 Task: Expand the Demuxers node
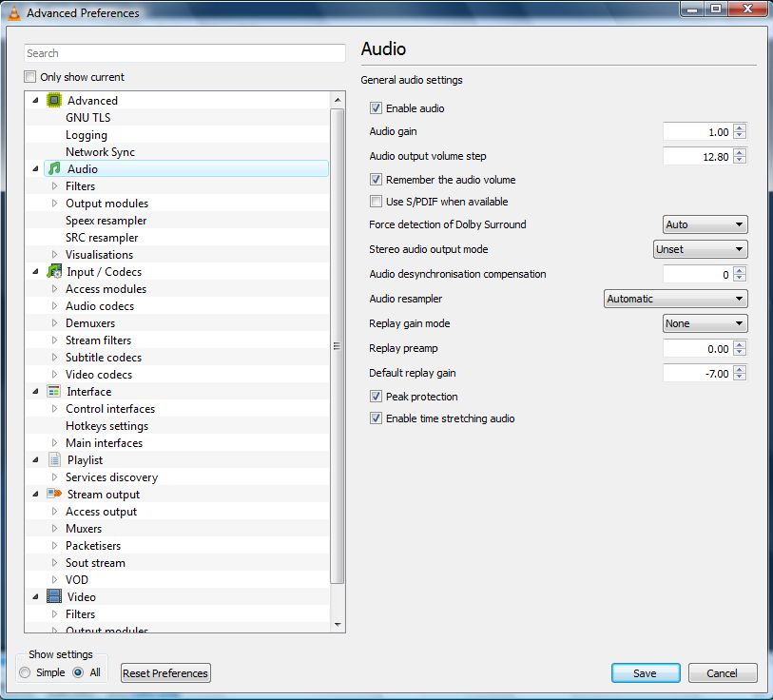coord(54,322)
